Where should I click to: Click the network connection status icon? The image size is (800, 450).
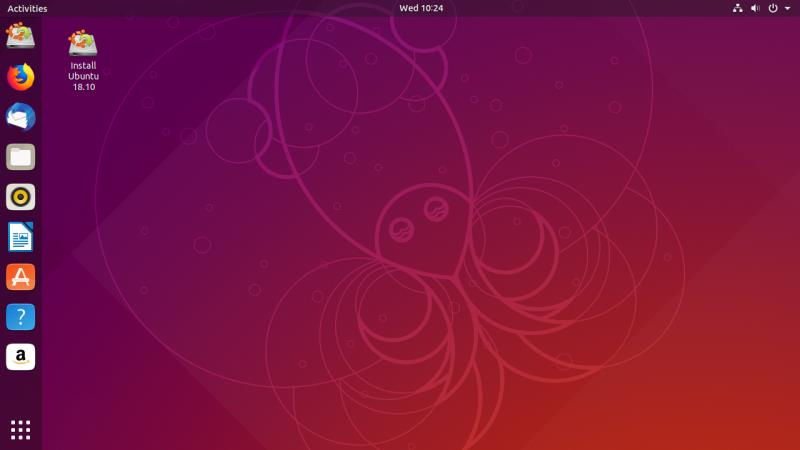pyautogui.click(x=738, y=8)
